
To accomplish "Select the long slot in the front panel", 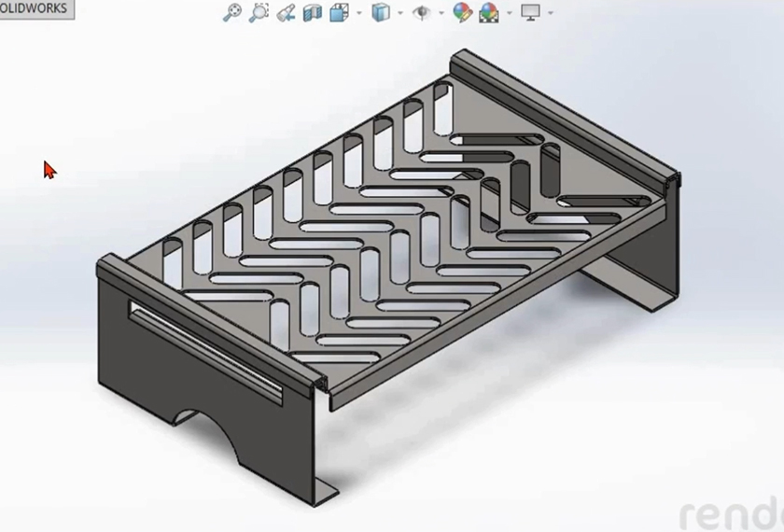I will click(205, 346).
